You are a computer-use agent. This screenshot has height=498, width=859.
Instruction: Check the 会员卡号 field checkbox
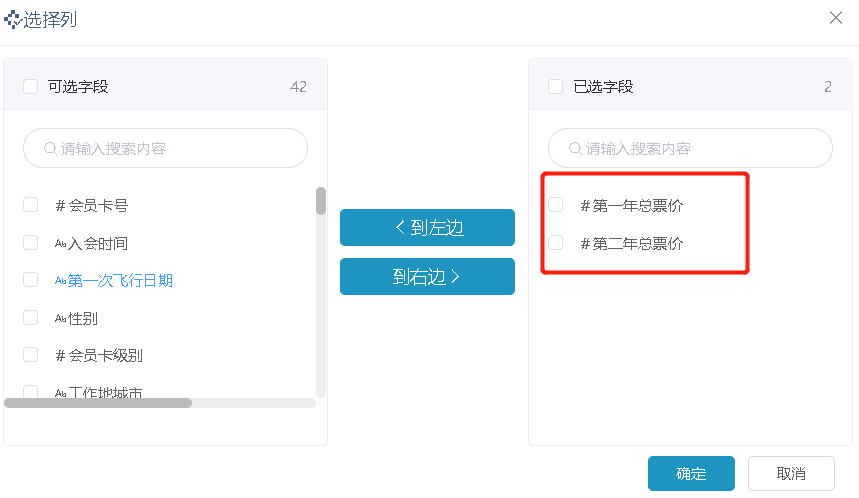(x=31, y=205)
